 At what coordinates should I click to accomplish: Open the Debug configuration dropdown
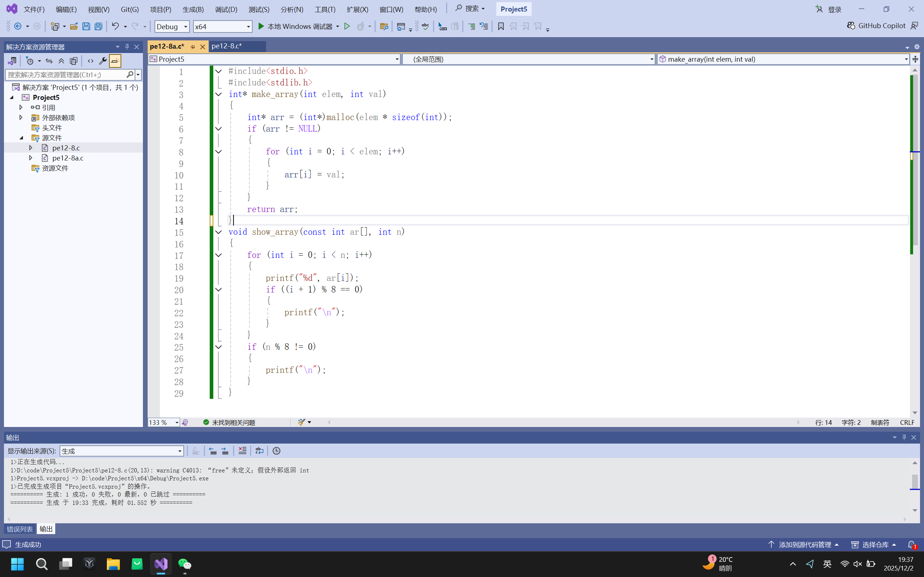coord(172,26)
